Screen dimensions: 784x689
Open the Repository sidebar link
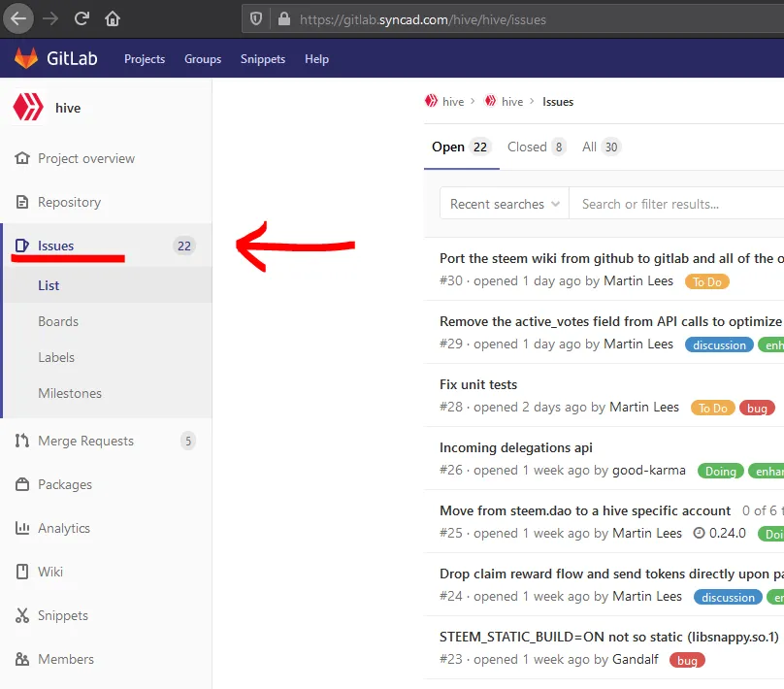click(x=69, y=202)
